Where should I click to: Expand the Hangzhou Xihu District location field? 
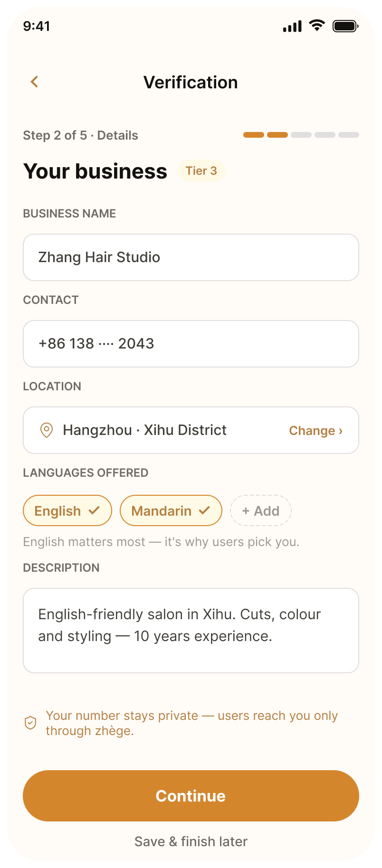point(191,430)
